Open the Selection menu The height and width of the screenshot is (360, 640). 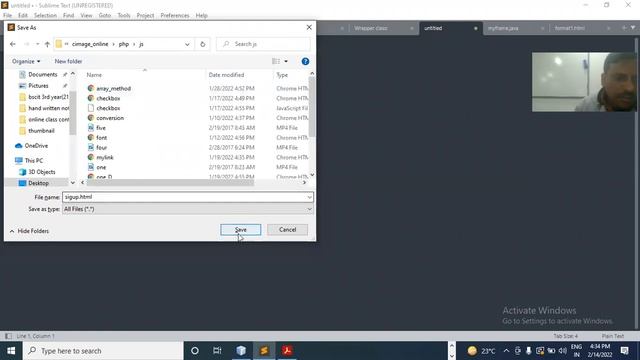pyautogui.click(x=45, y=16)
